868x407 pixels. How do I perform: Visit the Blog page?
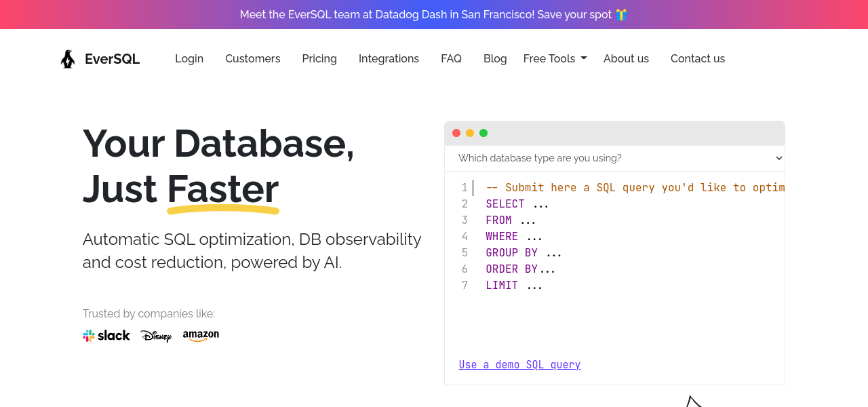pos(495,59)
